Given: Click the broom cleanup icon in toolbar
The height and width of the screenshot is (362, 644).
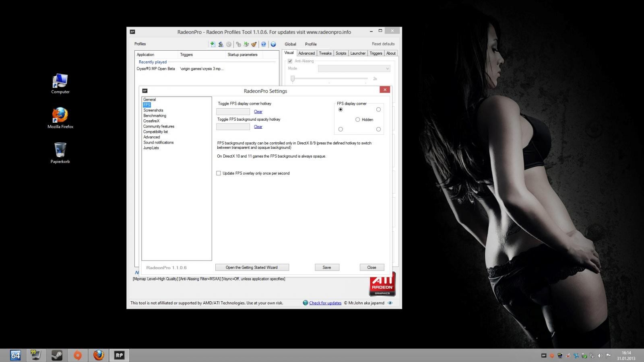Looking at the screenshot, I should click(254, 44).
